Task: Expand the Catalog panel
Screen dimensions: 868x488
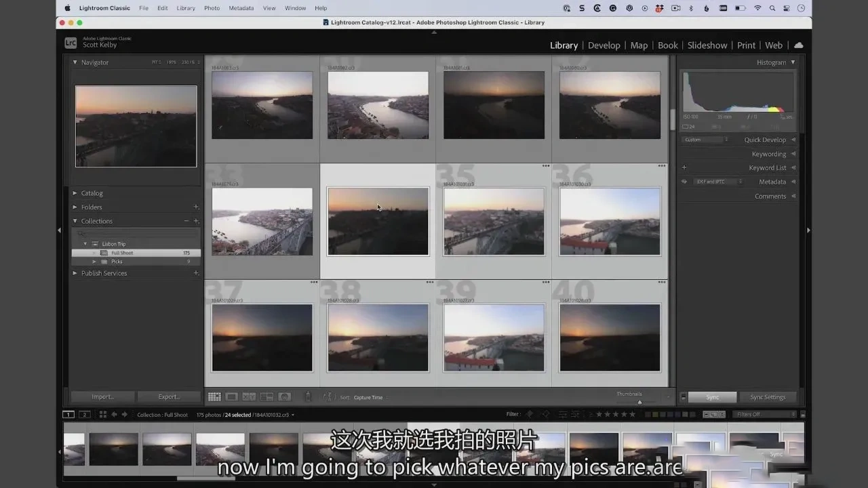Action: (x=75, y=193)
